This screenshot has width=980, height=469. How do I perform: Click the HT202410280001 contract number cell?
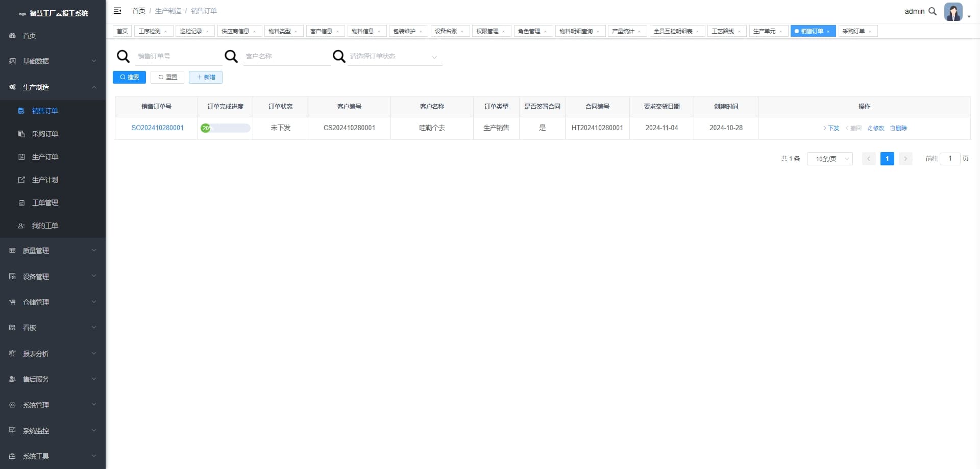597,128
